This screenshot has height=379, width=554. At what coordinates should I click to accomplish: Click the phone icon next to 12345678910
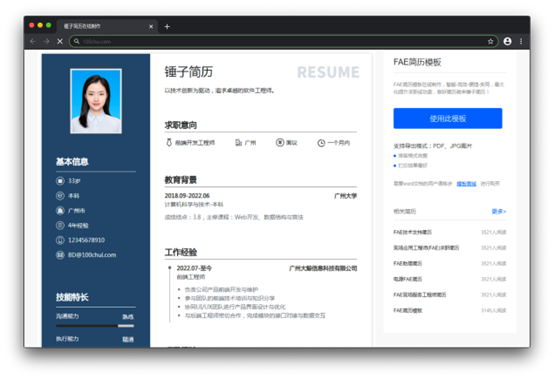pos(60,240)
